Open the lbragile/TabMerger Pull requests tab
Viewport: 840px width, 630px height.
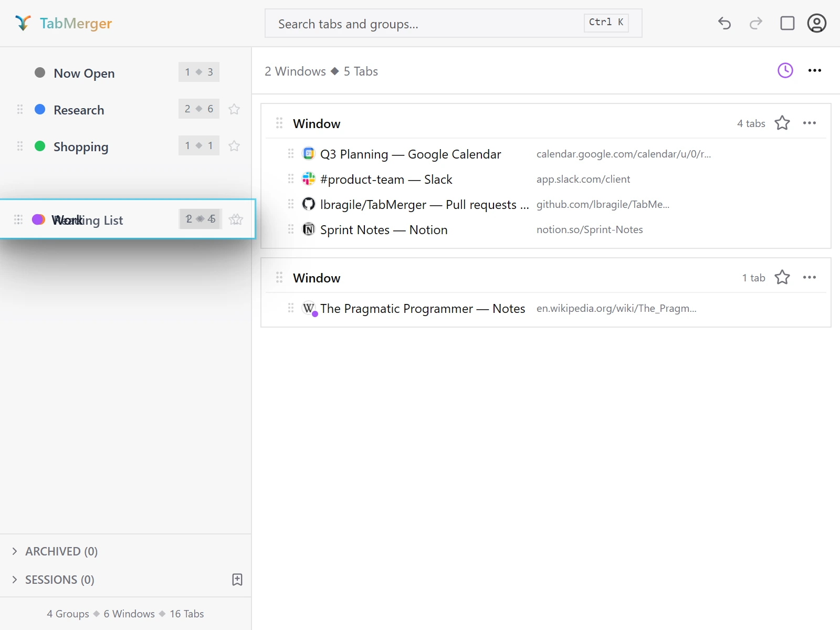click(424, 204)
